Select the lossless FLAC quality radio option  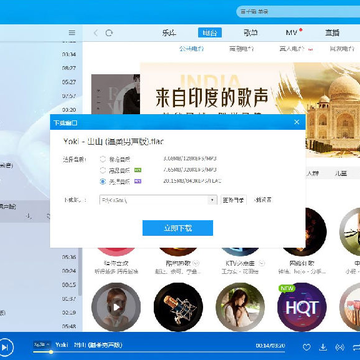pos(103,182)
